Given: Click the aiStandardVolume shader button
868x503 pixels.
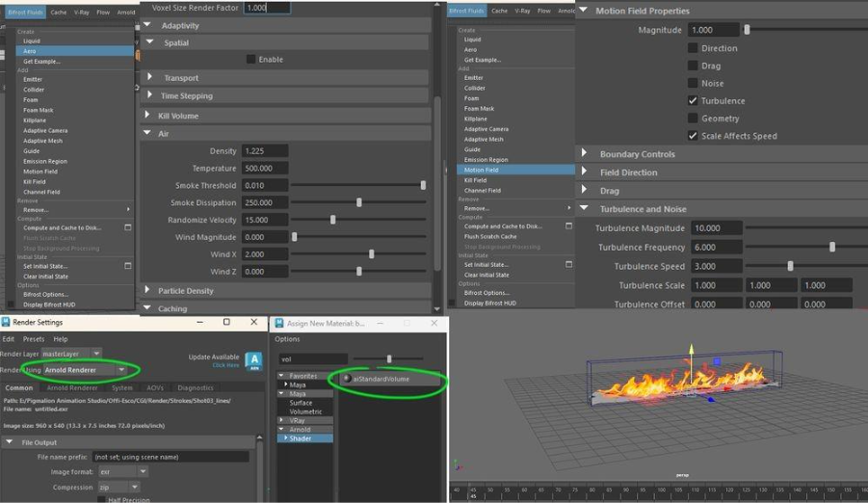Looking at the screenshot, I should [389, 379].
